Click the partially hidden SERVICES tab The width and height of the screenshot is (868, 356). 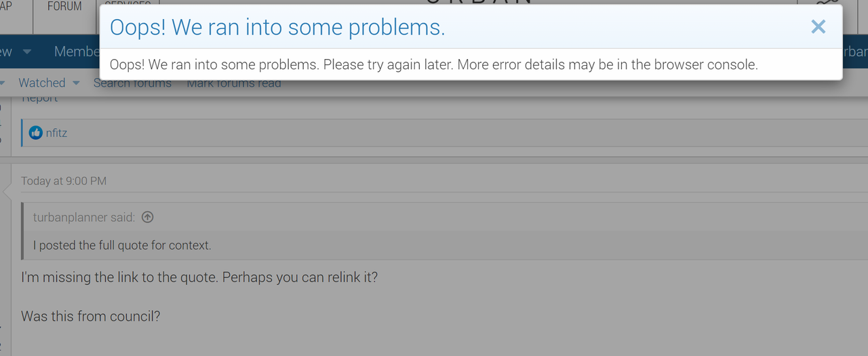pos(127,4)
